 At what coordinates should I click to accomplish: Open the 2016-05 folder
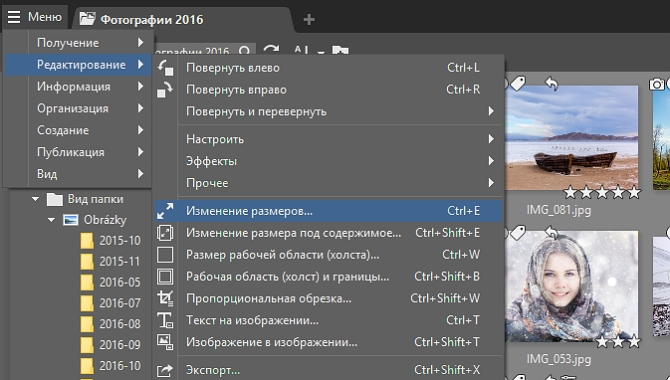pos(111,282)
